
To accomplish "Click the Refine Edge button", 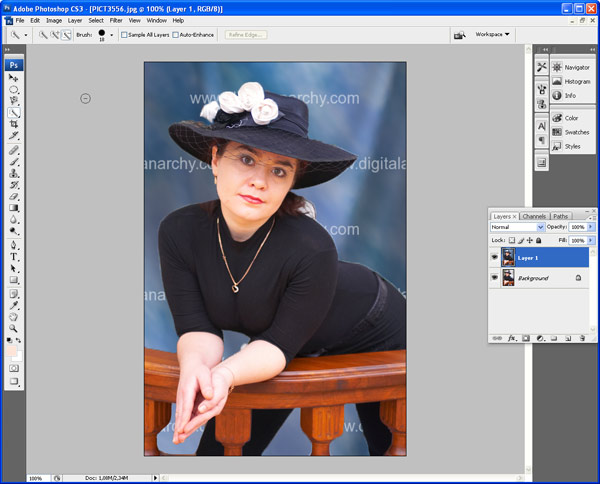I will click(x=246, y=34).
